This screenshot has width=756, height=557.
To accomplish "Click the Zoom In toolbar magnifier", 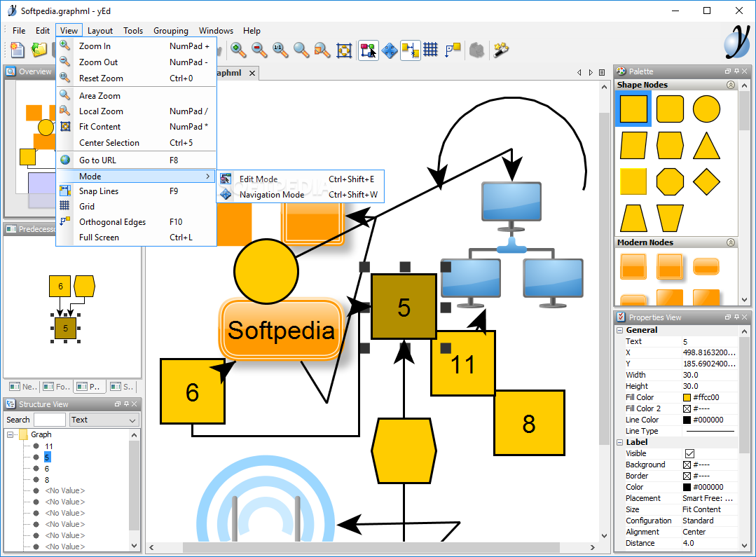I will coord(238,50).
